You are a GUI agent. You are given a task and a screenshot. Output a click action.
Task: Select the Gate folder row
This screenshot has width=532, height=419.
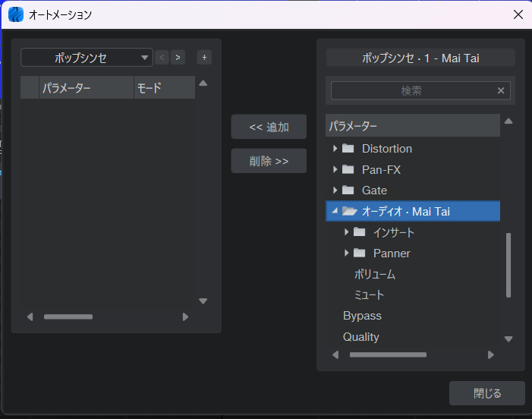coord(413,191)
